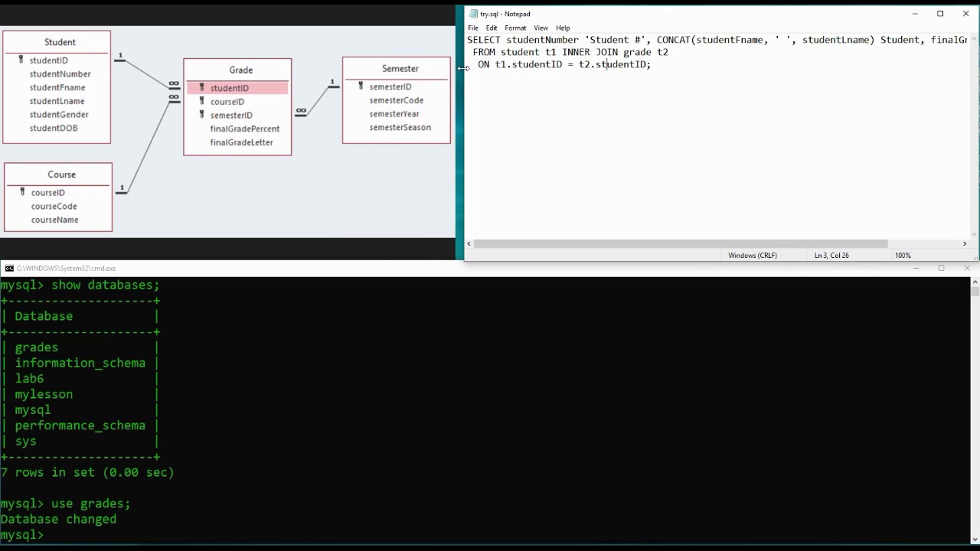This screenshot has width=980, height=551.
Task: Select studentFname field in Student table
Action: [x=57, y=87]
